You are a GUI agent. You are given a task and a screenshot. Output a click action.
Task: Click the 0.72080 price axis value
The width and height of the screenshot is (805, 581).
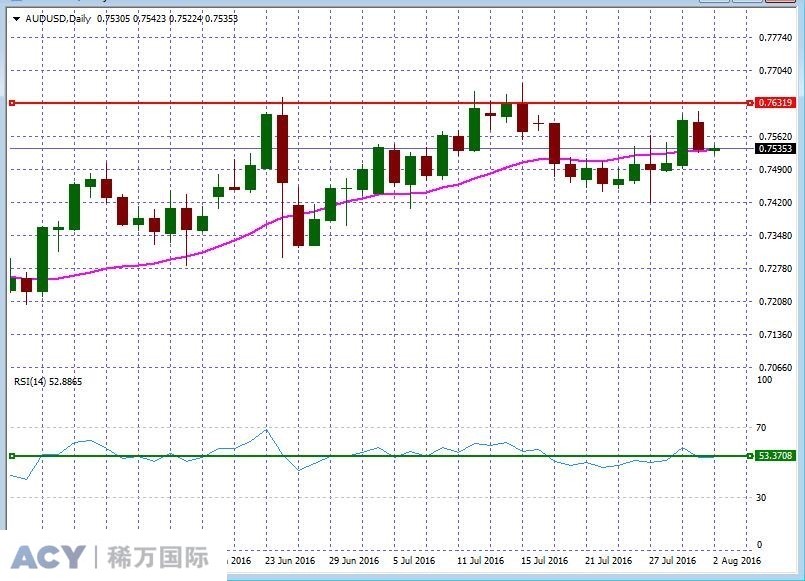(775, 301)
